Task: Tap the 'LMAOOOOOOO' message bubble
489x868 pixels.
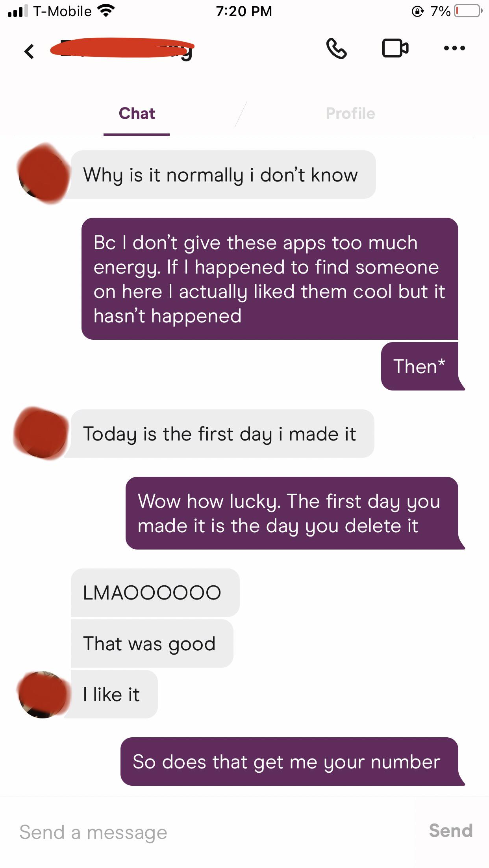Action: pyautogui.click(x=155, y=592)
